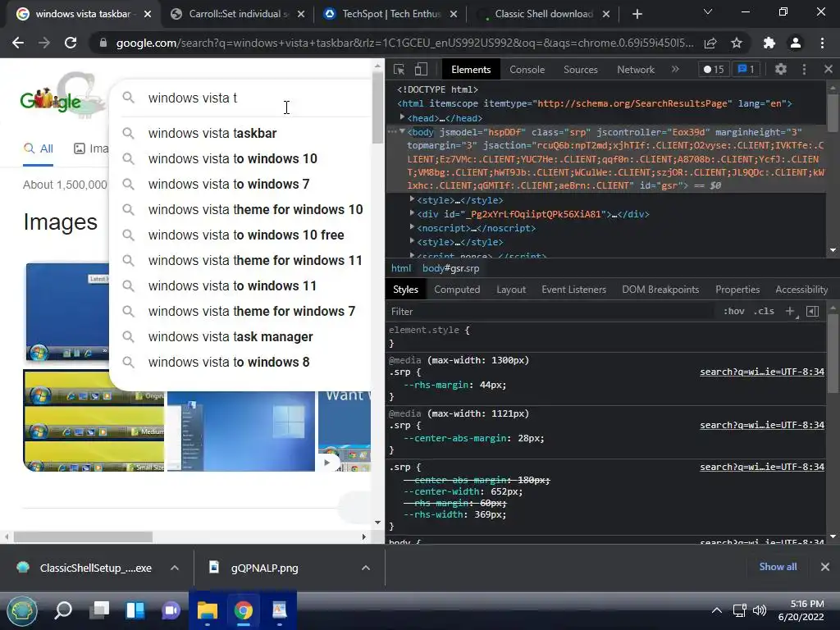Screen dimensions: 840x630
Task: Open the Chrome three-dot menu
Action: (822, 43)
